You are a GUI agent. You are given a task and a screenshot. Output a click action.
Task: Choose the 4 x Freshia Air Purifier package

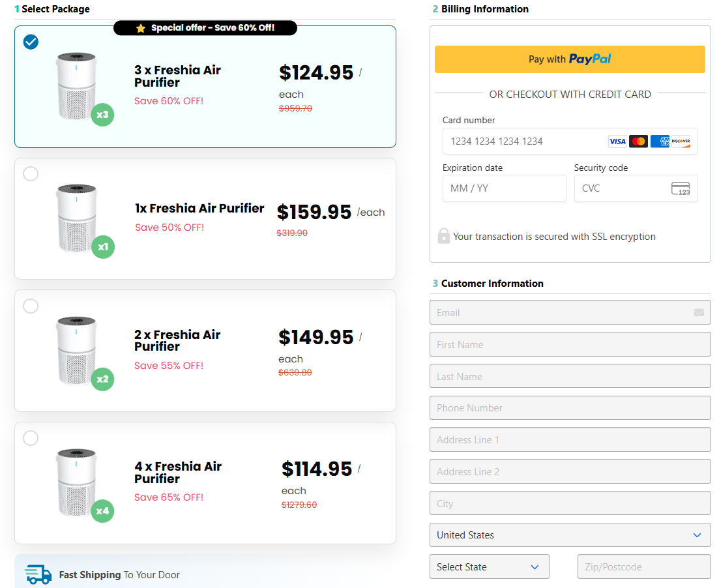(x=31, y=438)
